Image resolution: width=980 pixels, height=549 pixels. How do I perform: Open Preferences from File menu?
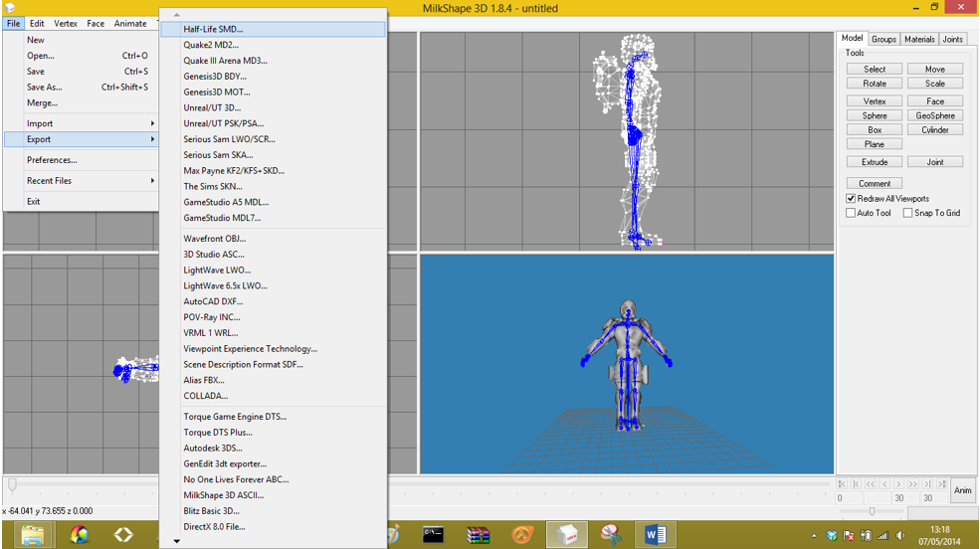click(81, 160)
